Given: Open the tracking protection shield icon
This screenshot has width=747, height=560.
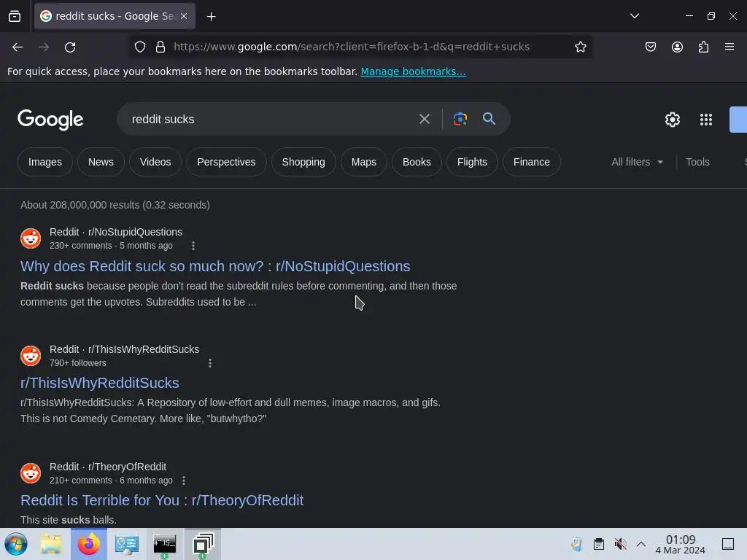Looking at the screenshot, I should point(139,47).
